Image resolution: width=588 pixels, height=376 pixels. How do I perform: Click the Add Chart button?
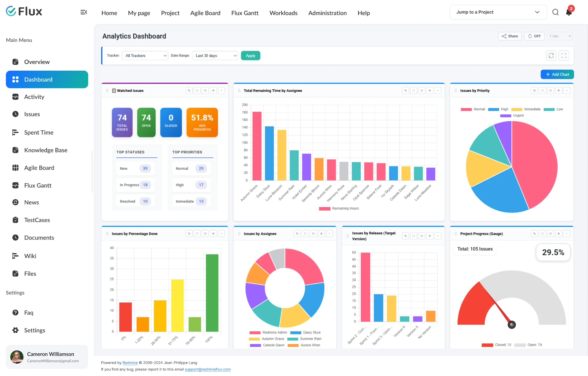pos(557,74)
